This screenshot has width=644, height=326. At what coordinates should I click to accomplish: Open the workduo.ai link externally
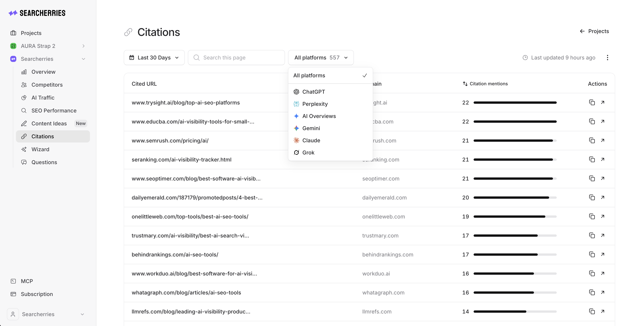(x=603, y=274)
